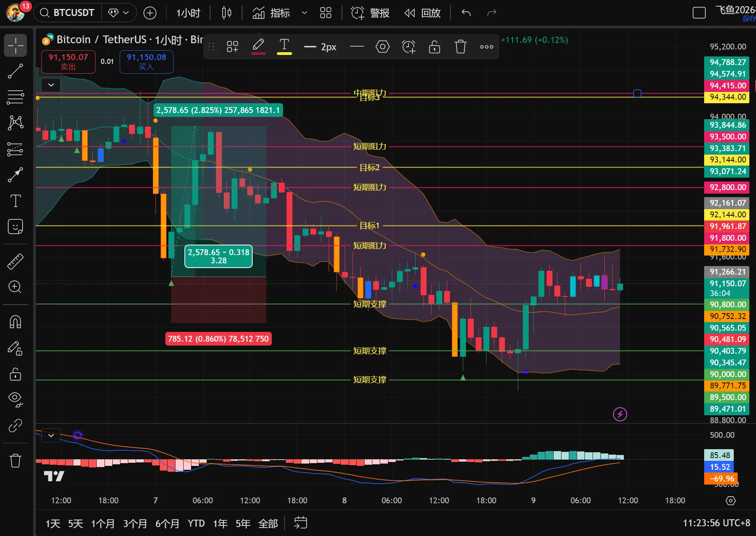
Task: Change the line color pencil swatch
Action: [258, 47]
